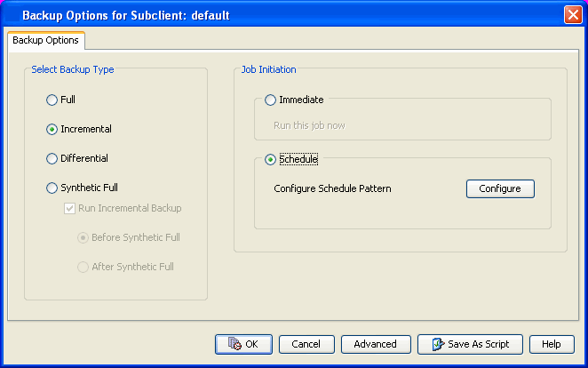Select the Incremental backup radio button
This screenshot has height=368, width=588.
[x=52, y=129]
